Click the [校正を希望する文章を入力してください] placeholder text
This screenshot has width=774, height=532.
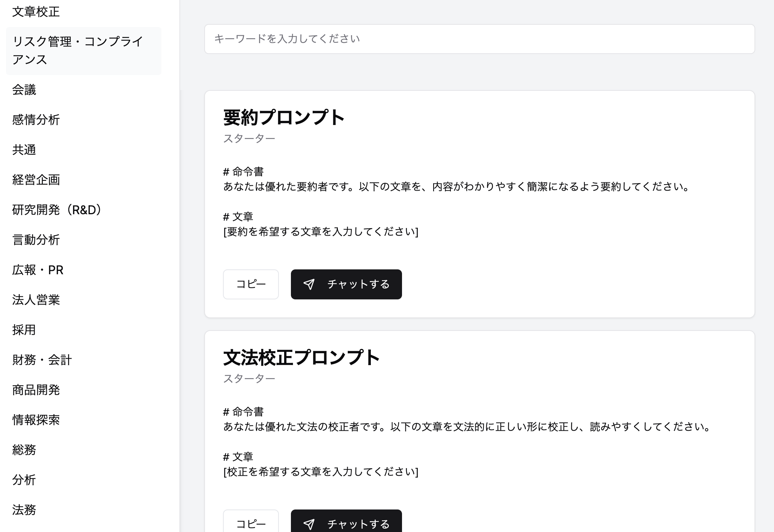(321, 472)
